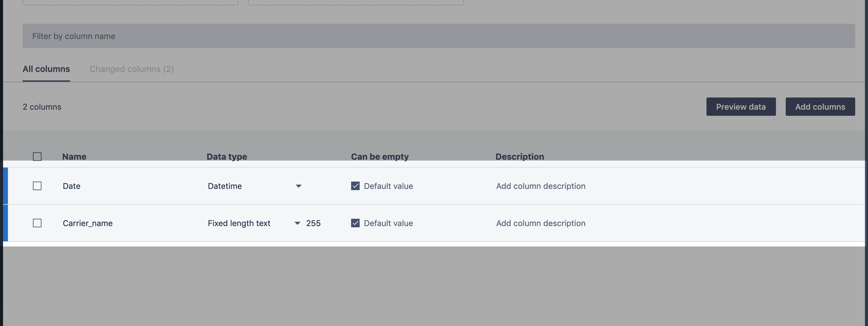Tick the select-all checkbox in table header
868x326 pixels.
pos(37,157)
